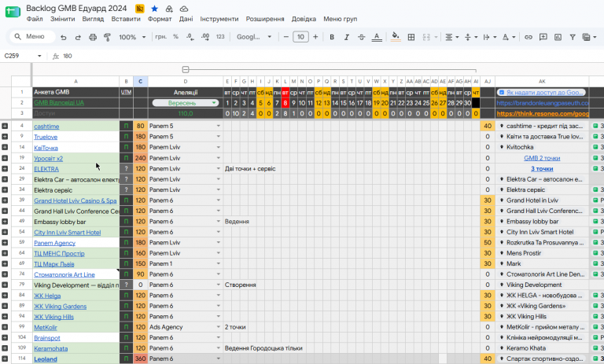Activate the Paint format tool
604x364 pixels.
(x=107, y=37)
